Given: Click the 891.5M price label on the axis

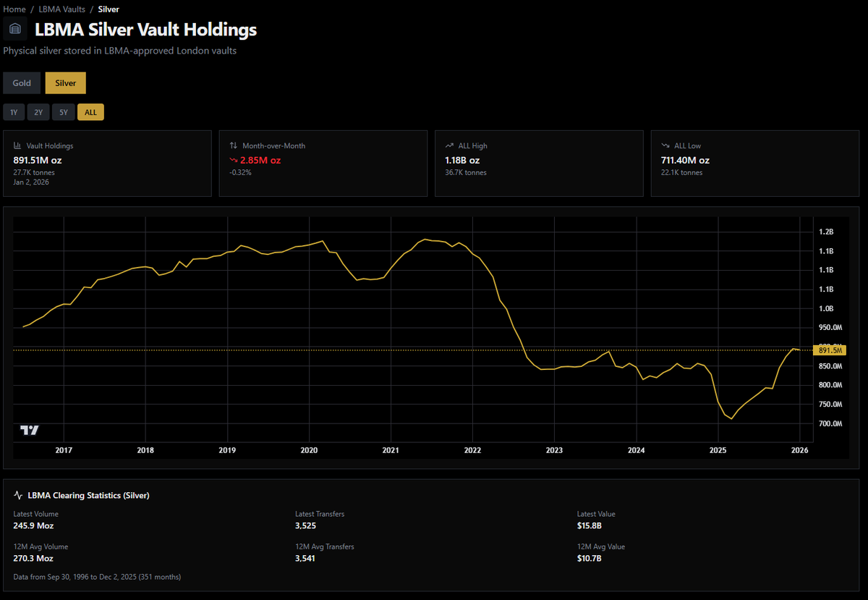Looking at the screenshot, I should [x=830, y=350].
